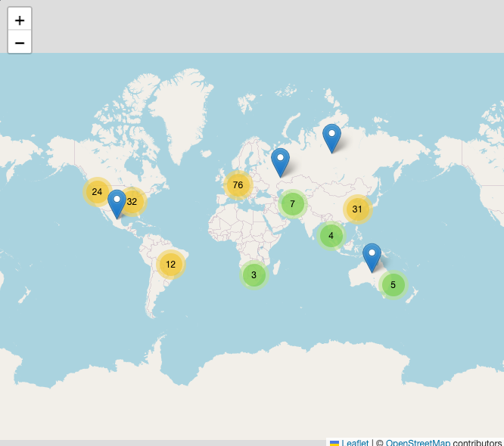Open the green cluster labeled 7

[x=293, y=204]
